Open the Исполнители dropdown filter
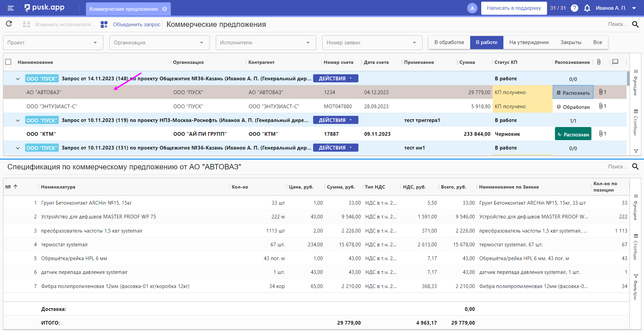Image resolution: width=644 pixels, height=331 pixels. pos(266,43)
